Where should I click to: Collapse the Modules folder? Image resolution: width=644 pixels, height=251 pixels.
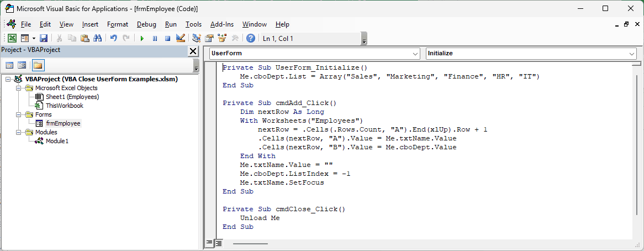coord(18,132)
